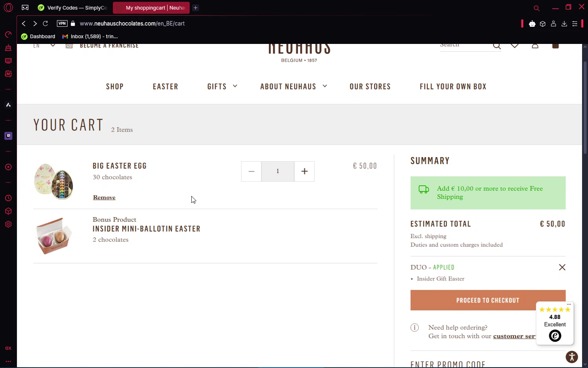Open GX Control speedometer icon in sidebar
588x368 pixels.
(8, 35)
